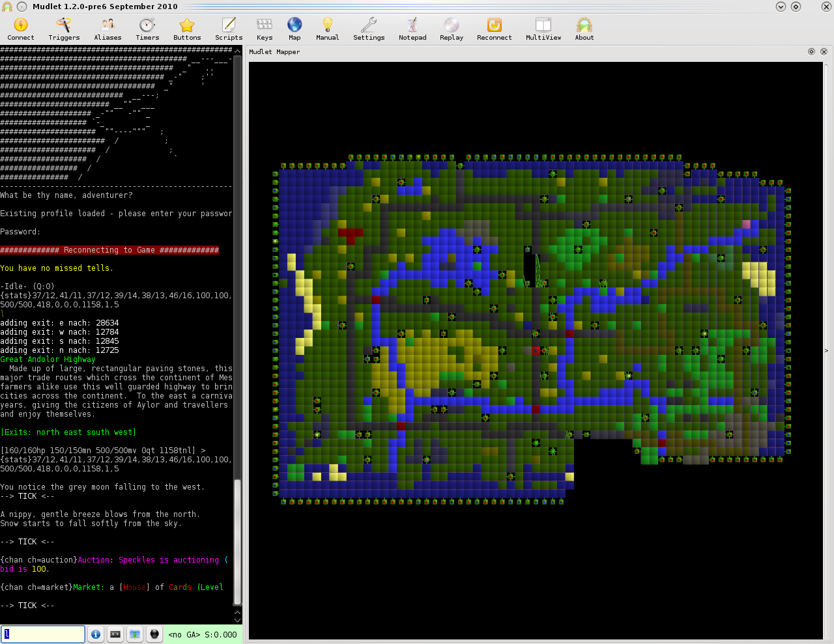Click the pink room tile on the map

click(746, 224)
